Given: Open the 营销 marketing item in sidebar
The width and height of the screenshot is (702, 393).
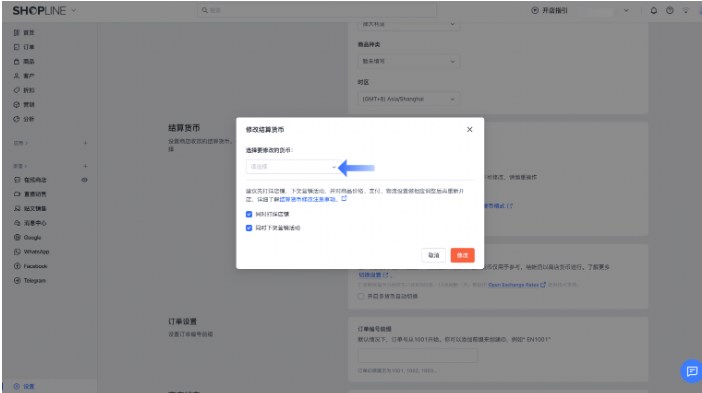Looking at the screenshot, I should tap(29, 104).
